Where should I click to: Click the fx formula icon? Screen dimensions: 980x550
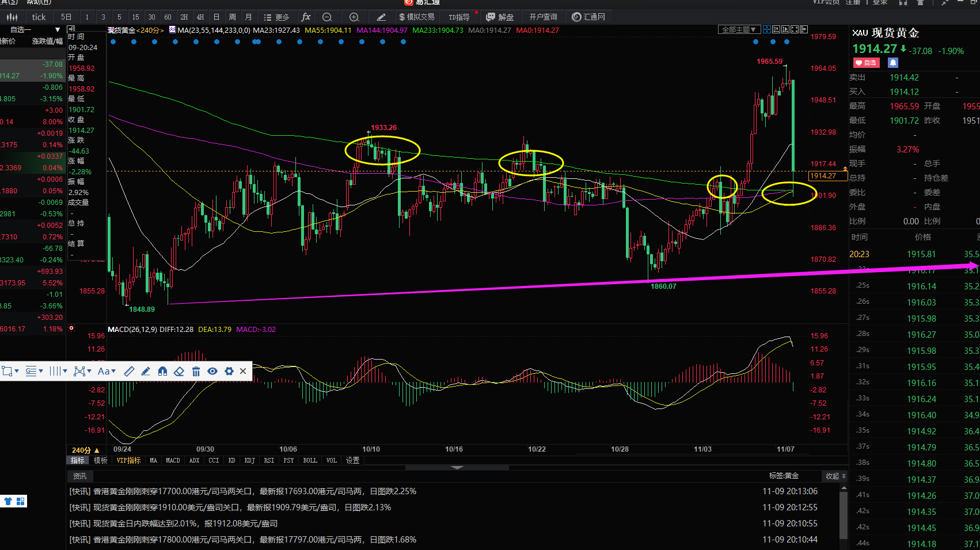(x=306, y=17)
